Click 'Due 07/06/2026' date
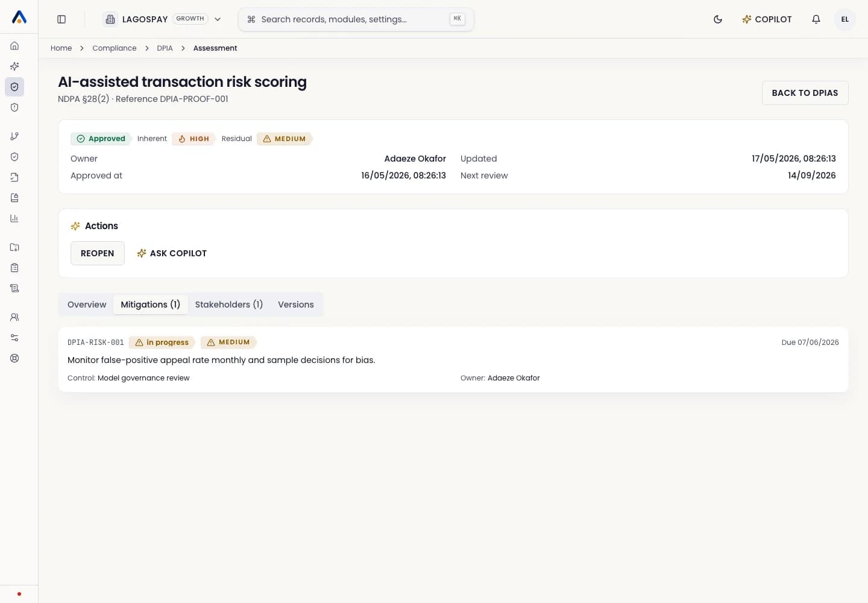 [810, 343]
